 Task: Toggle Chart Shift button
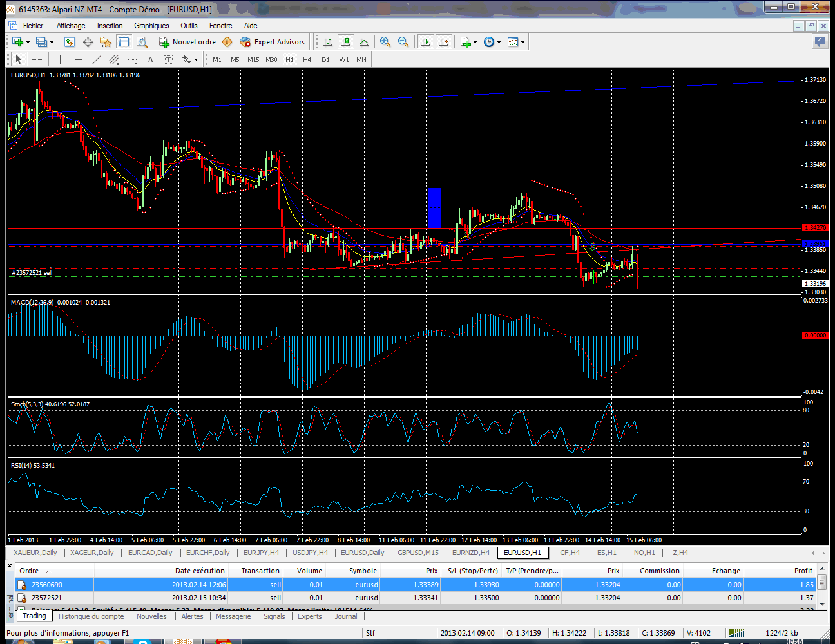(x=444, y=42)
